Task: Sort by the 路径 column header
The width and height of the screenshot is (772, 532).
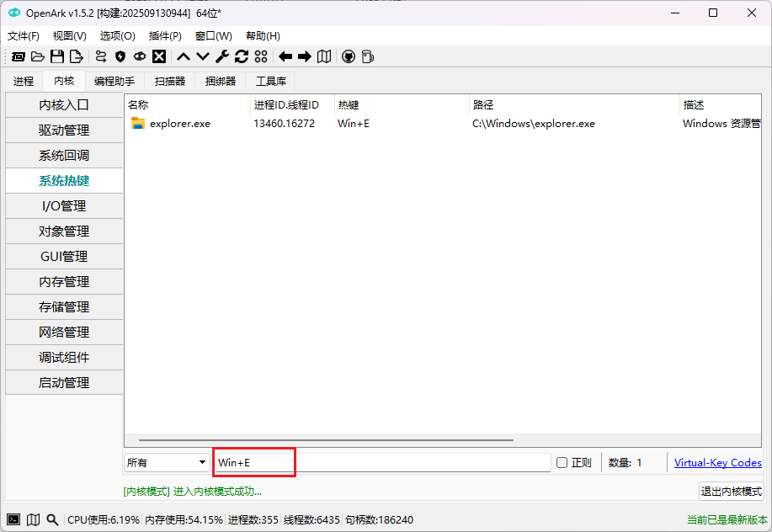Action: pos(574,105)
